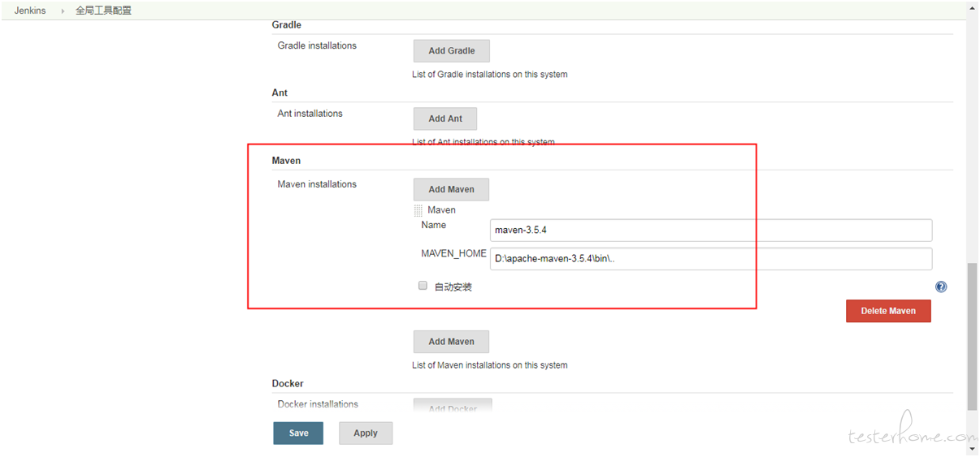Click the Ant installations label

tap(310, 114)
